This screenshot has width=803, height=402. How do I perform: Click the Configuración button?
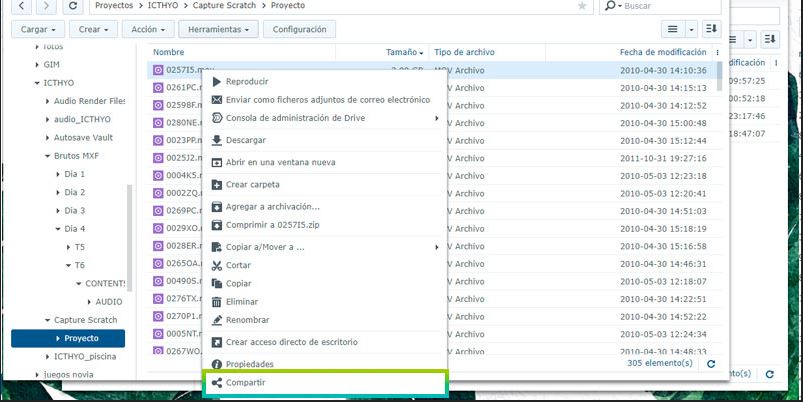click(300, 29)
